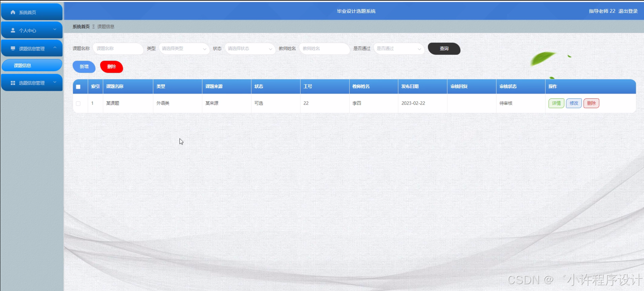Click the row 删除 button for 某课题
The width and height of the screenshot is (644, 291).
coord(591,103)
